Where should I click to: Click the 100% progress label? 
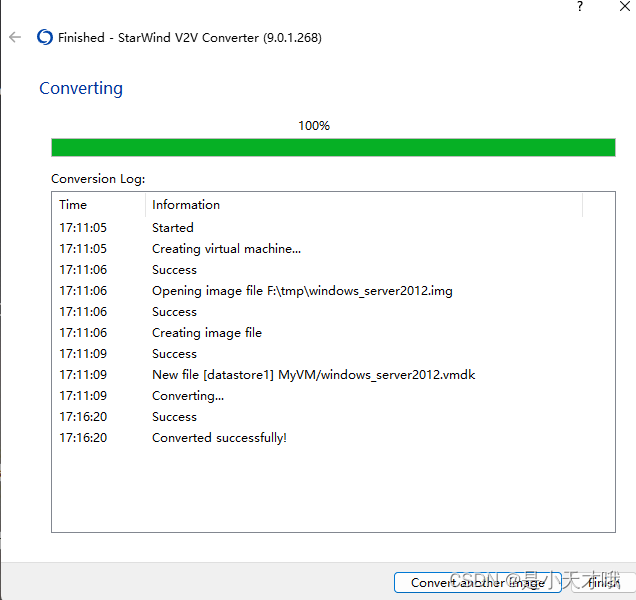click(x=314, y=126)
